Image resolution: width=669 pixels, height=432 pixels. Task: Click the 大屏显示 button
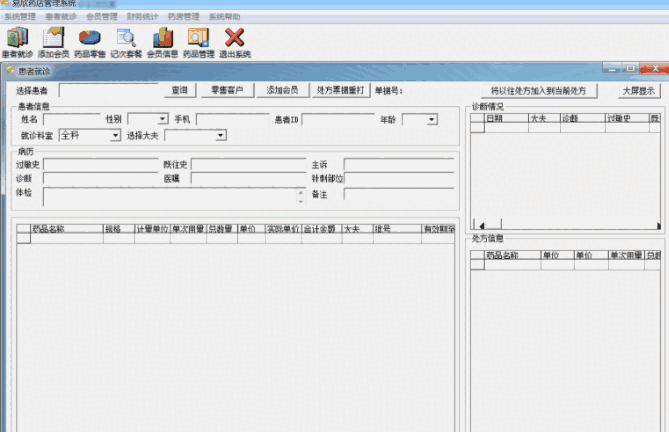[639, 90]
